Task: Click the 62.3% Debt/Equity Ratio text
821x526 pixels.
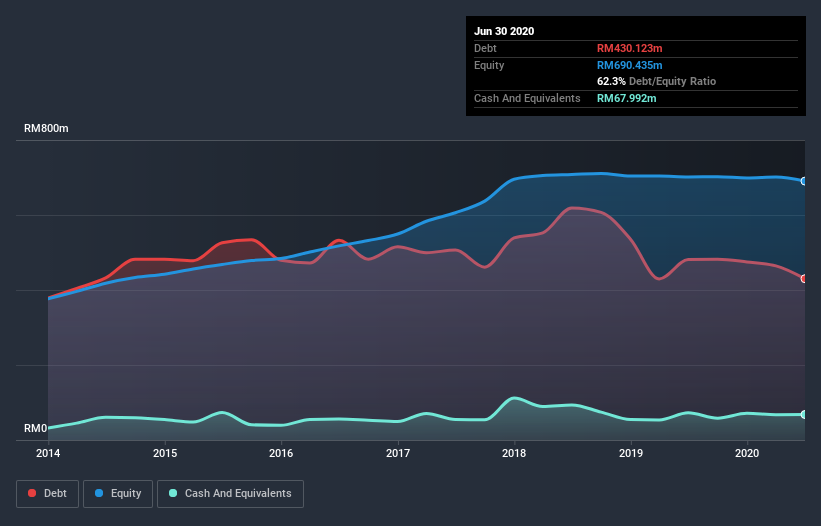Action: click(x=657, y=82)
